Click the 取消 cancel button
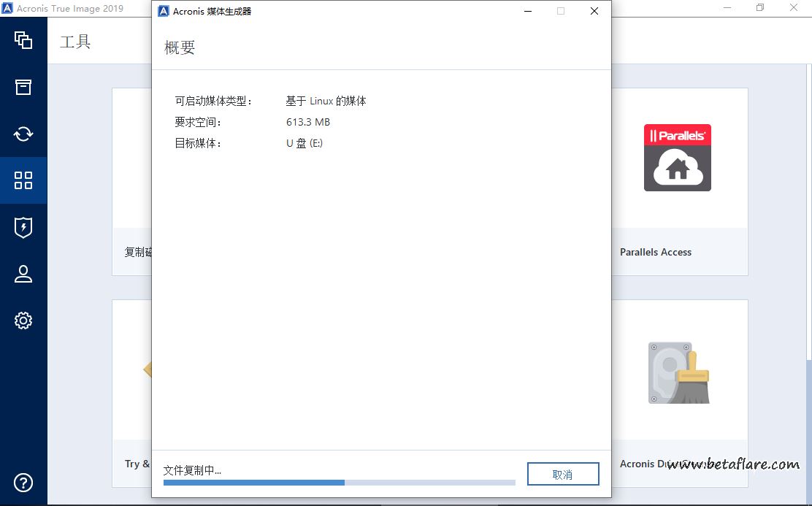This screenshot has width=812, height=506. click(x=562, y=474)
